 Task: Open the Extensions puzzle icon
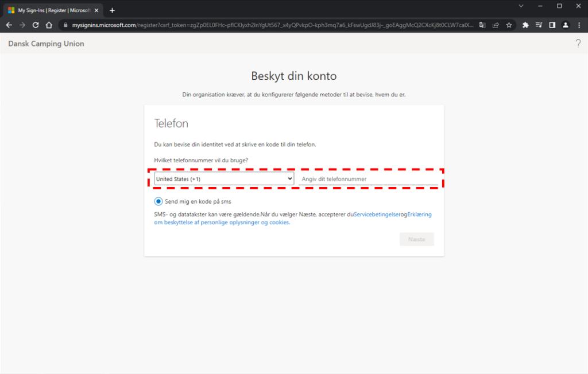pyautogui.click(x=525, y=25)
